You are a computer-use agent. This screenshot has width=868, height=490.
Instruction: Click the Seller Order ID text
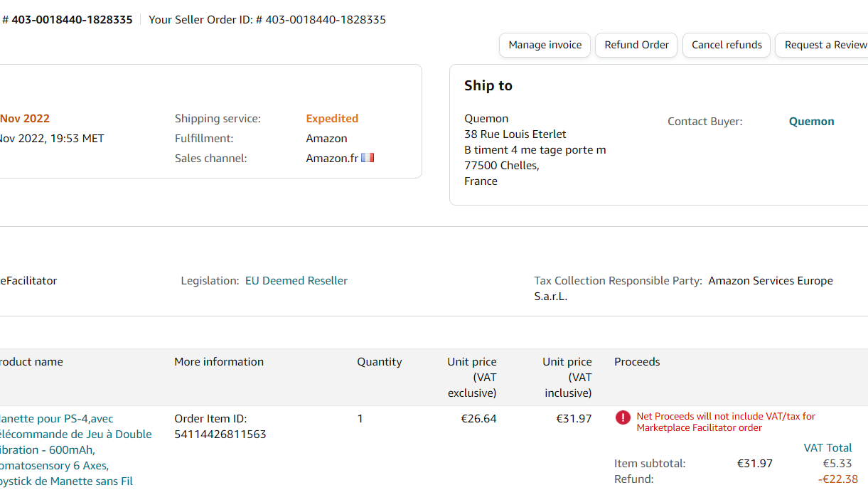coord(267,20)
